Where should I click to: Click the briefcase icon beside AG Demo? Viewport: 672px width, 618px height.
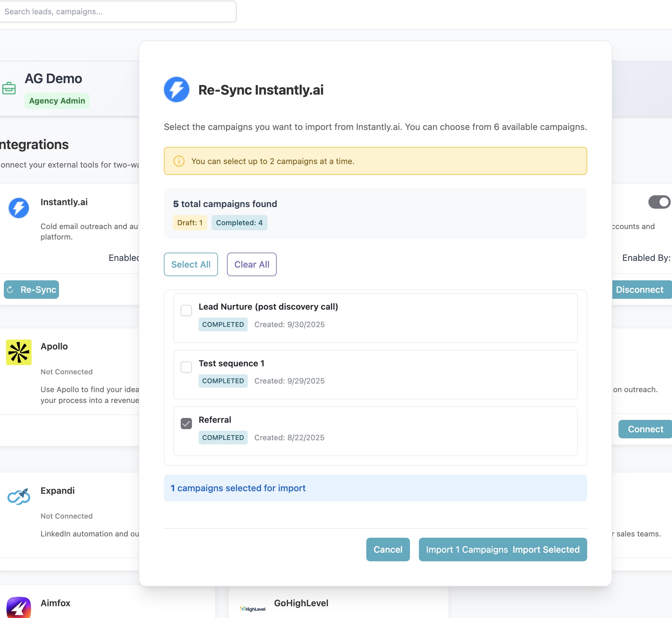pyautogui.click(x=9, y=88)
